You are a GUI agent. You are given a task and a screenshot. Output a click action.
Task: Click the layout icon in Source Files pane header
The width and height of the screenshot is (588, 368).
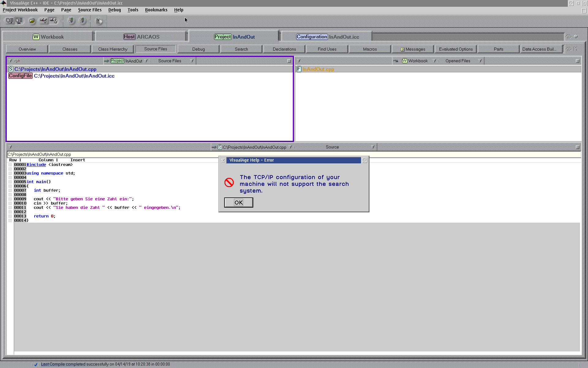pos(17,61)
